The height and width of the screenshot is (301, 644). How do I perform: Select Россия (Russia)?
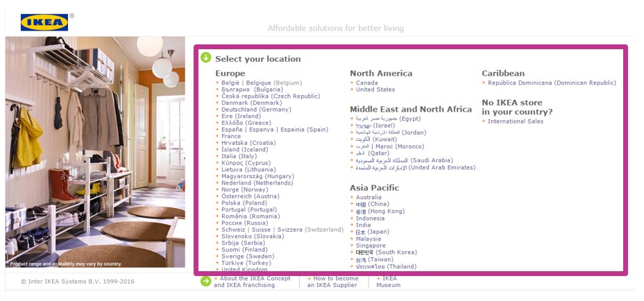245,223
